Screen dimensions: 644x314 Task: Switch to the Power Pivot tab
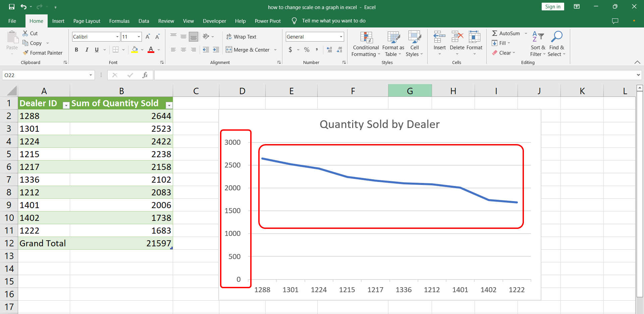click(268, 21)
